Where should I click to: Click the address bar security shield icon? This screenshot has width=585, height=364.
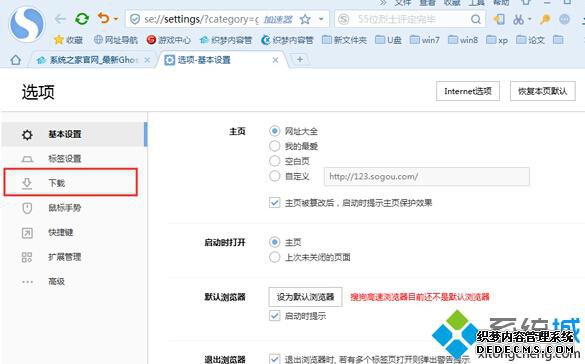click(135, 19)
